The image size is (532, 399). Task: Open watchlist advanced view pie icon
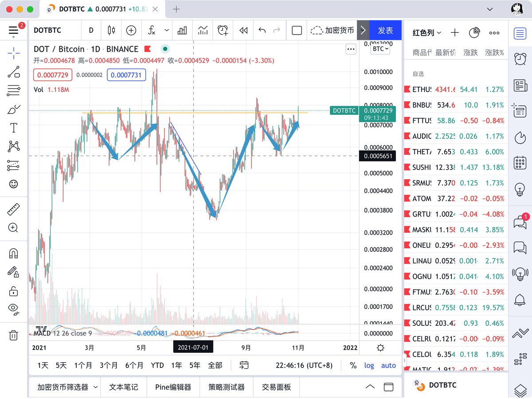475,33
